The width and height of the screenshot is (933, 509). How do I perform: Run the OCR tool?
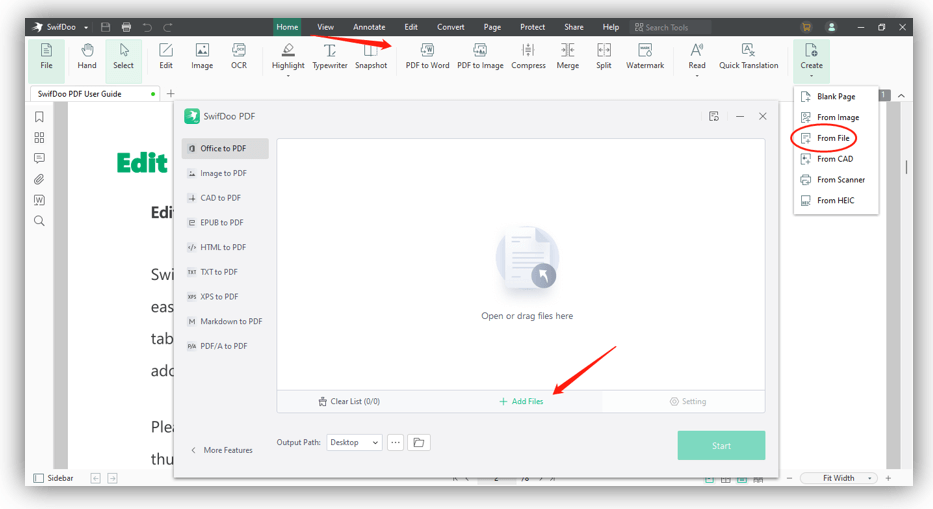[239, 57]
